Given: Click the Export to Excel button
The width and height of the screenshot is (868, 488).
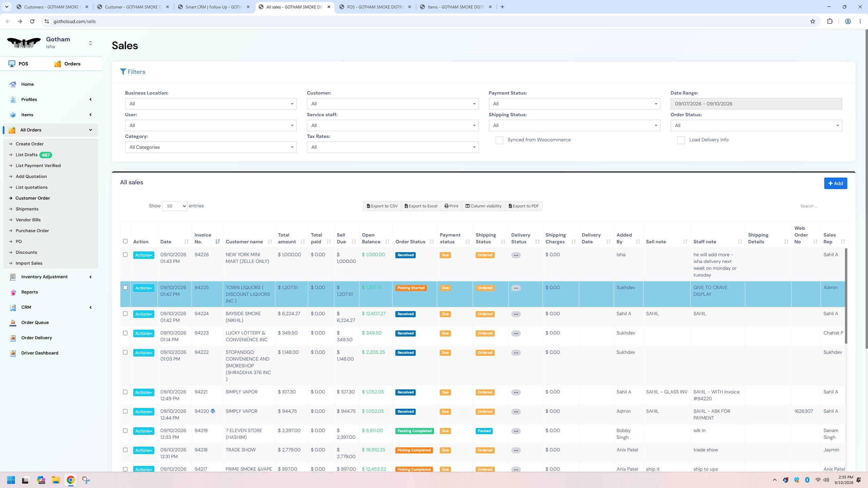Looking at the screenshot, I should (x=421, y=206).
